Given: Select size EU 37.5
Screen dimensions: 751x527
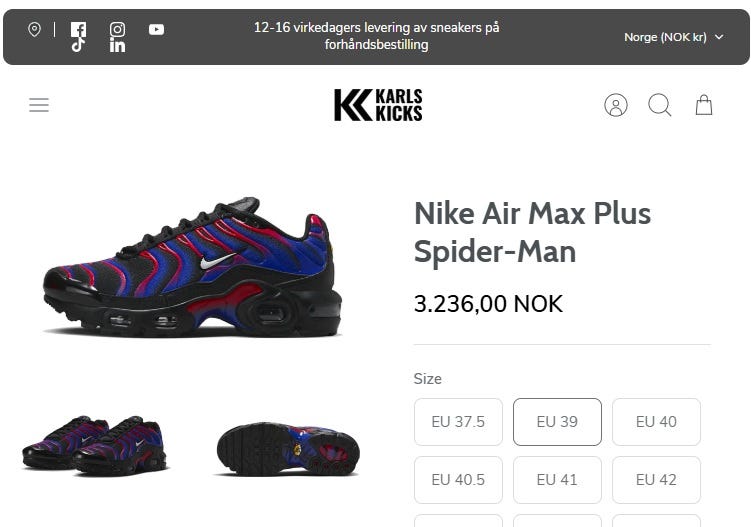Looking at the screenshot, I should [458, 422].
